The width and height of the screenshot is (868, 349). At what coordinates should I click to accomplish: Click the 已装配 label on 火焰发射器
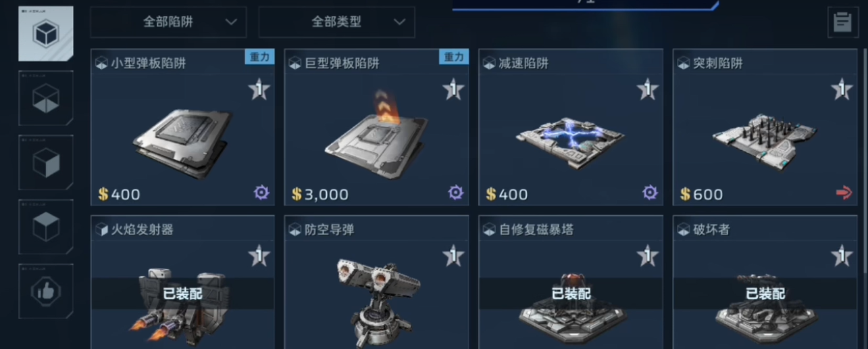point(182,294)
